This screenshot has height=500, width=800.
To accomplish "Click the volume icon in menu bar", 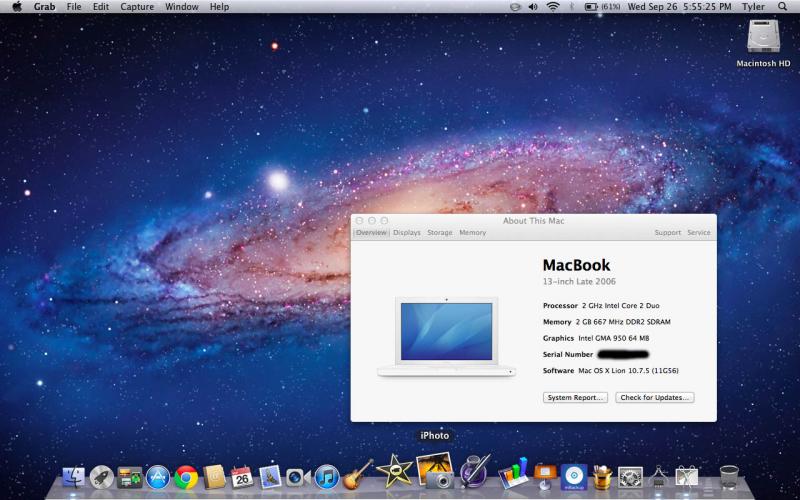I will [533, 7].
